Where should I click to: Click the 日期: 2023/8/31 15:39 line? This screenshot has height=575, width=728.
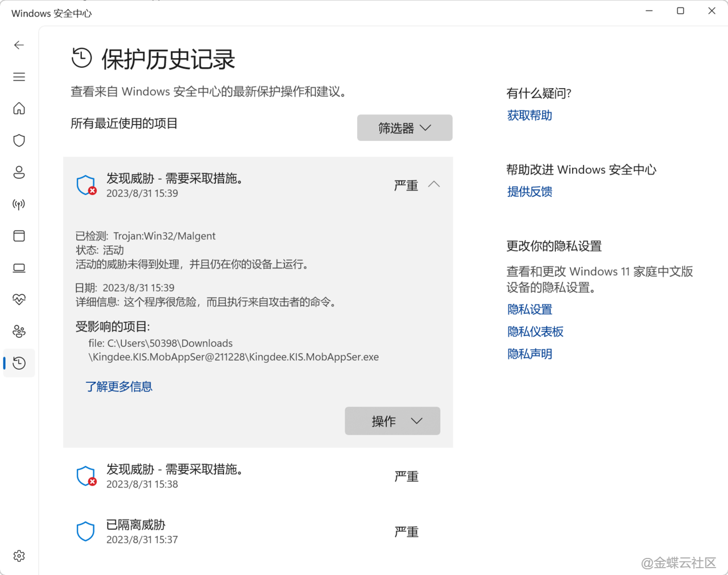click(125, 288)
